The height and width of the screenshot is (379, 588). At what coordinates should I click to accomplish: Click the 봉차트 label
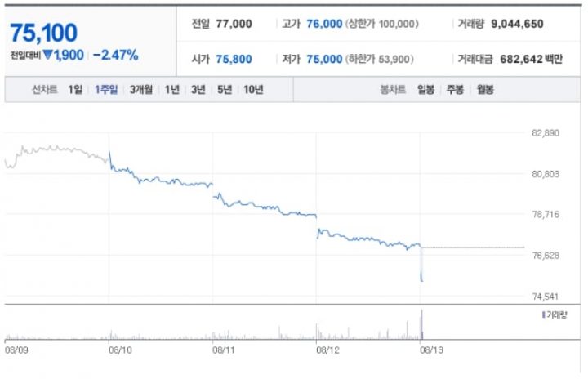coord(393,90)
